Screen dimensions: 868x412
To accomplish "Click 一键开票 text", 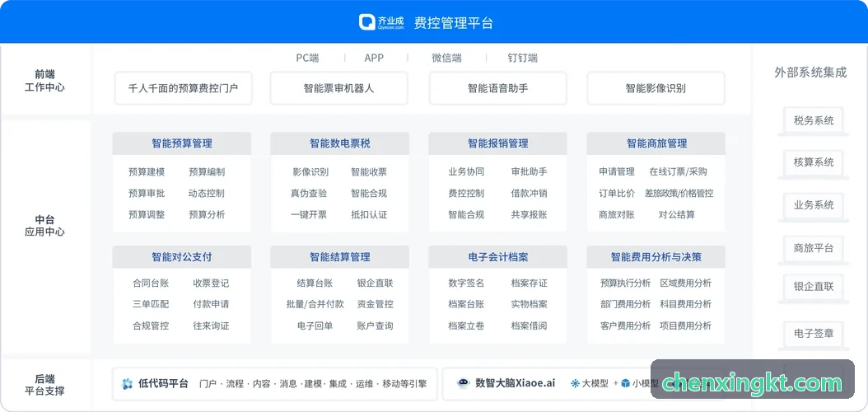I will [x=308, y=214].
